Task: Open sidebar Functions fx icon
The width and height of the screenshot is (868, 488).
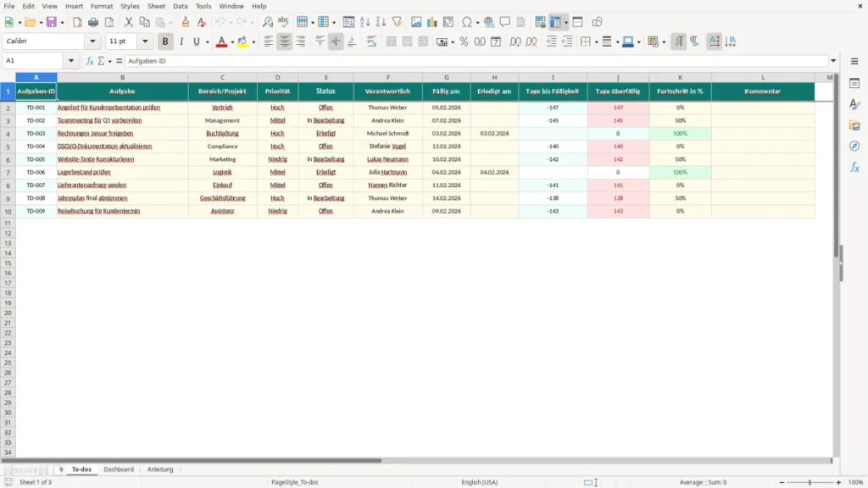Action: [854, 167]
